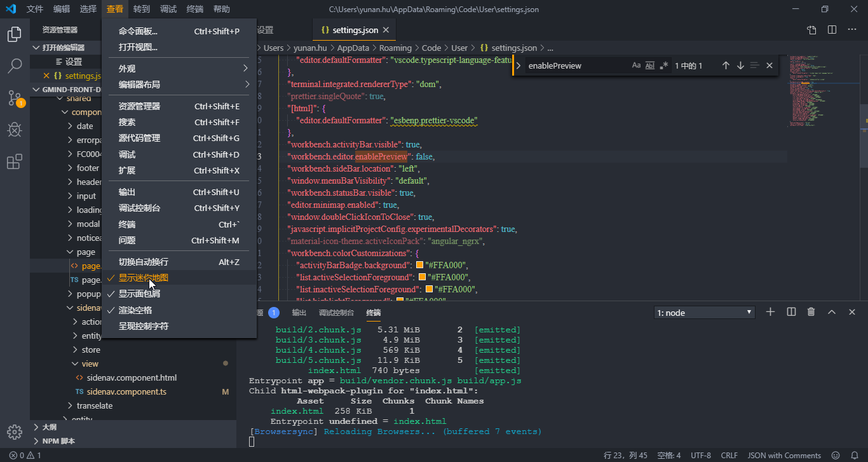Viewport: 868px width, 462px height.
Task: Open the editor More Actions menu
Action: point(851,29)
